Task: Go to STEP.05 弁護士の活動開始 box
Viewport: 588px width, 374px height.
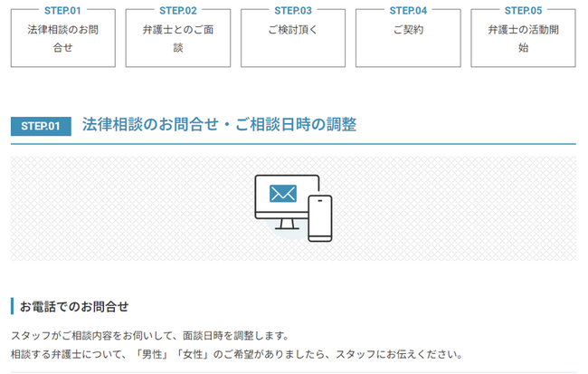Action: tap(523, 37)
